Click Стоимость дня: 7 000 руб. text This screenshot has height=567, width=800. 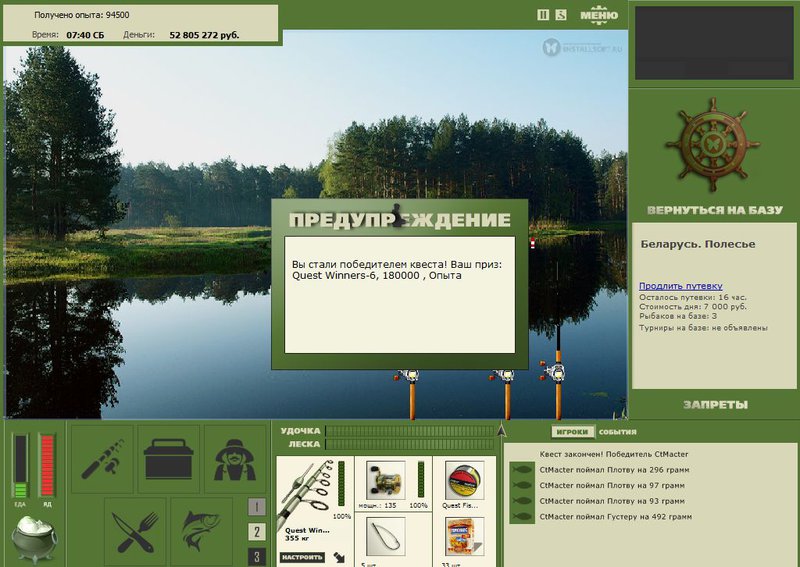693,307
